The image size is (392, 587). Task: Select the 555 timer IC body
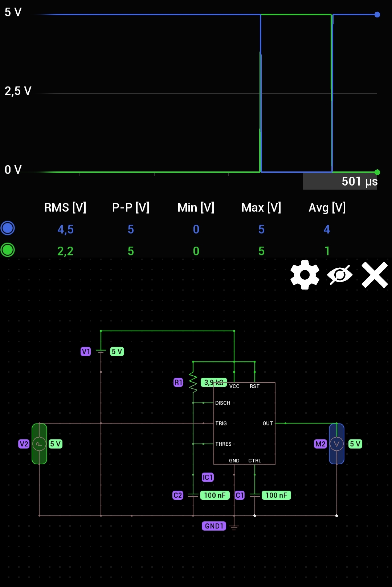244,423
